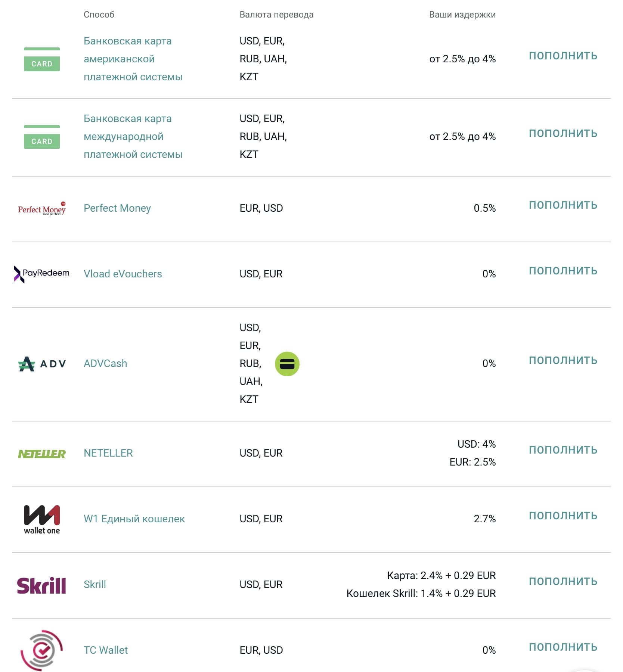623x672 pixels.
Task: Click the American payment system CARD icon
Action: click(x=42, y=59)
